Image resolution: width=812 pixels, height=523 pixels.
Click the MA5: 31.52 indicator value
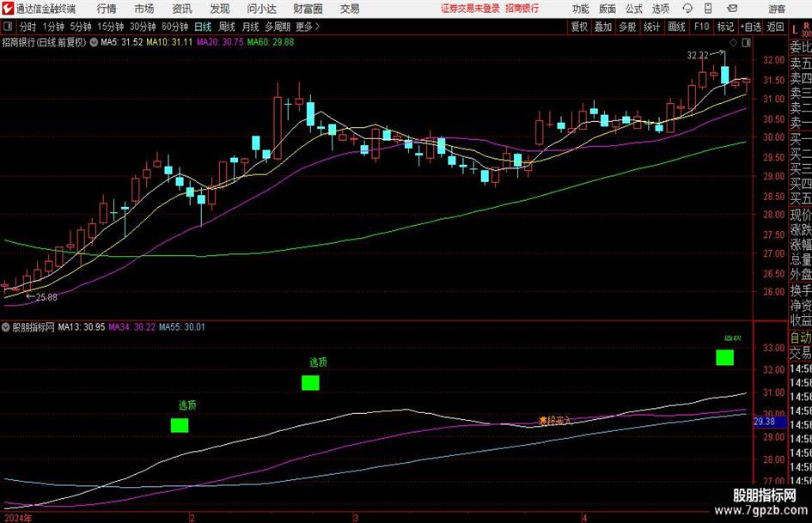pos(121,42)
